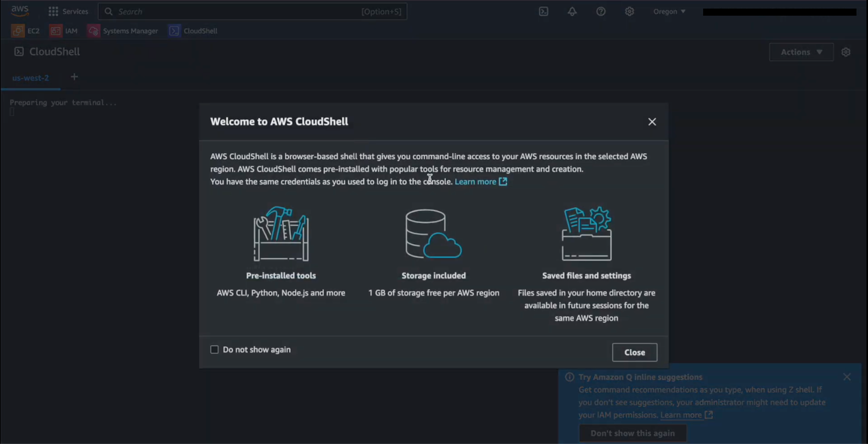Add a new terminal tab
The width and height of the screenshot is (868, 444).
[74, 77]
